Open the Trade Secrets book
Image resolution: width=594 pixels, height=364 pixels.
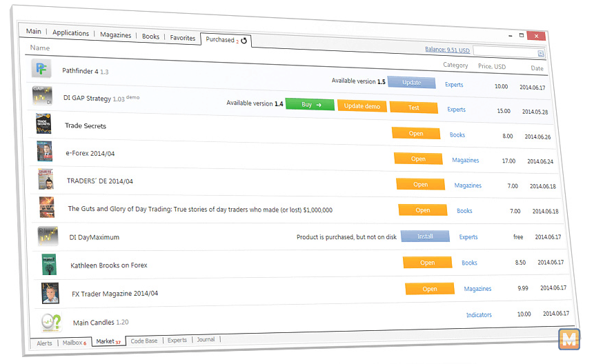tap(416, 133)
